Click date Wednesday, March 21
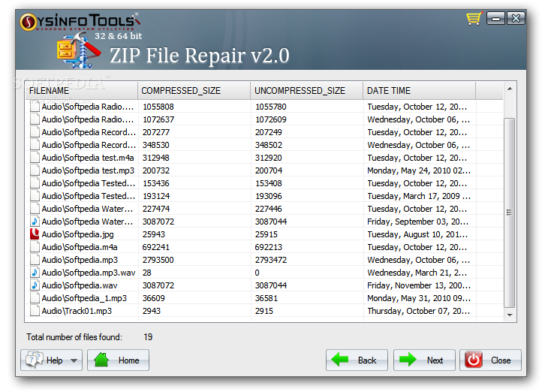542x392 pixels. coord(417,273)
